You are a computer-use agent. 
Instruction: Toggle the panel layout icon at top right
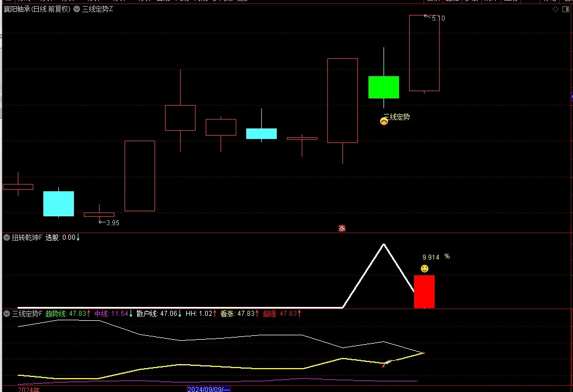[565, 9]
